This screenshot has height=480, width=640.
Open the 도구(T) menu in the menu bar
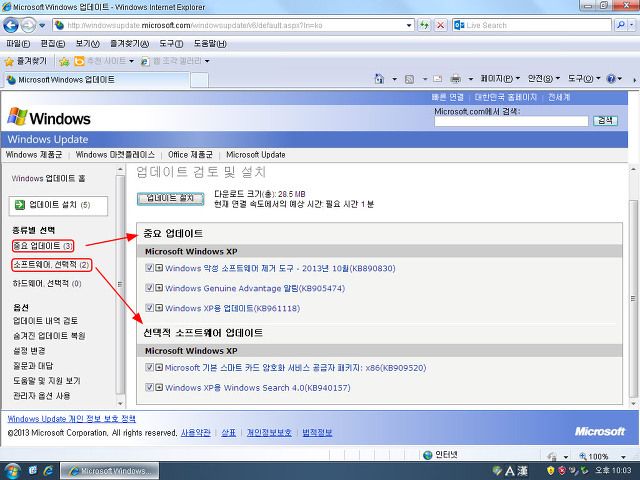pyautogui.click(x=171, y=44)
